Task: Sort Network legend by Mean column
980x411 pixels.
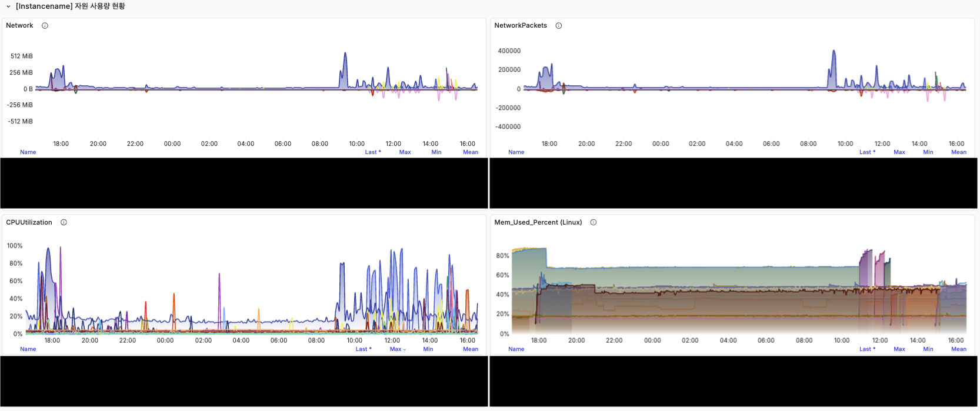Action: click(470, 152)
